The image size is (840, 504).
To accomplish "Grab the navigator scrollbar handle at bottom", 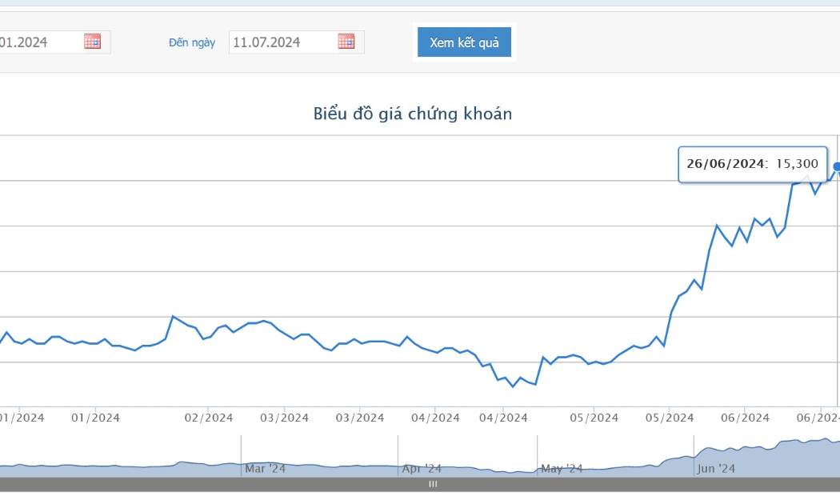I will [x=433, y=484].
